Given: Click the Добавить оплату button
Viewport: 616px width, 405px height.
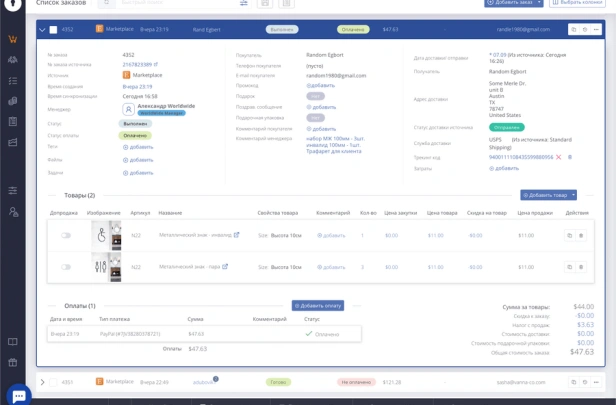Looking at the screenshot, I should [x=317, y=305].
